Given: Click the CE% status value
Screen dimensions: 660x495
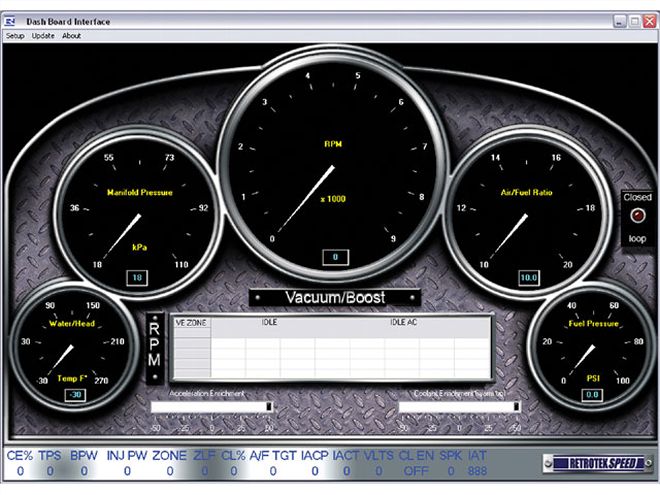Looking at the screenshot, I should point(20,471).
